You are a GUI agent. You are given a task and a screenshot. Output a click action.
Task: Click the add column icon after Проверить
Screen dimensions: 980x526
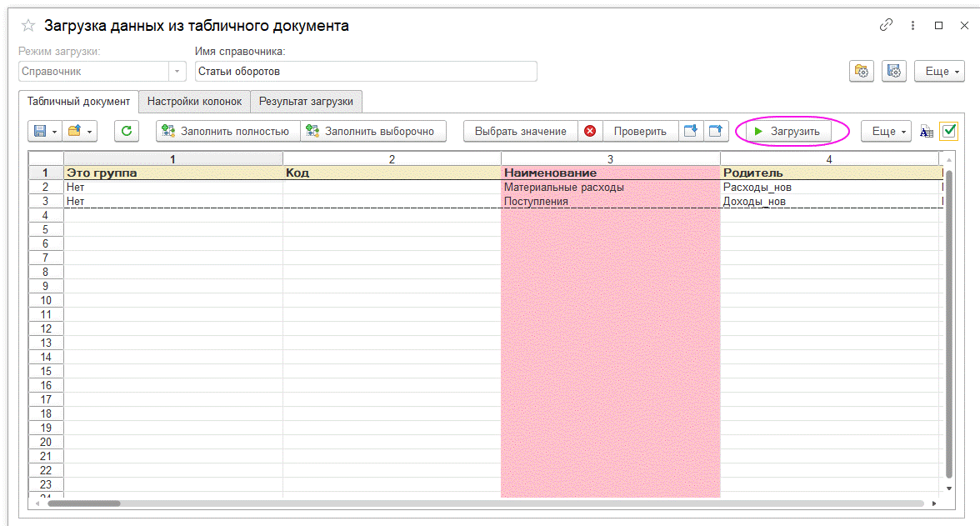(690, 131)
